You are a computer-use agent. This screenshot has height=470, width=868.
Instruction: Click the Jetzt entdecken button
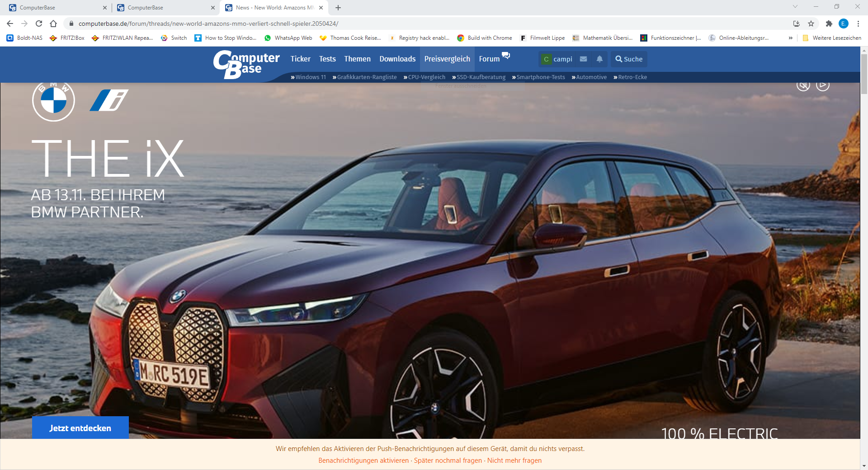coord(80,428)
